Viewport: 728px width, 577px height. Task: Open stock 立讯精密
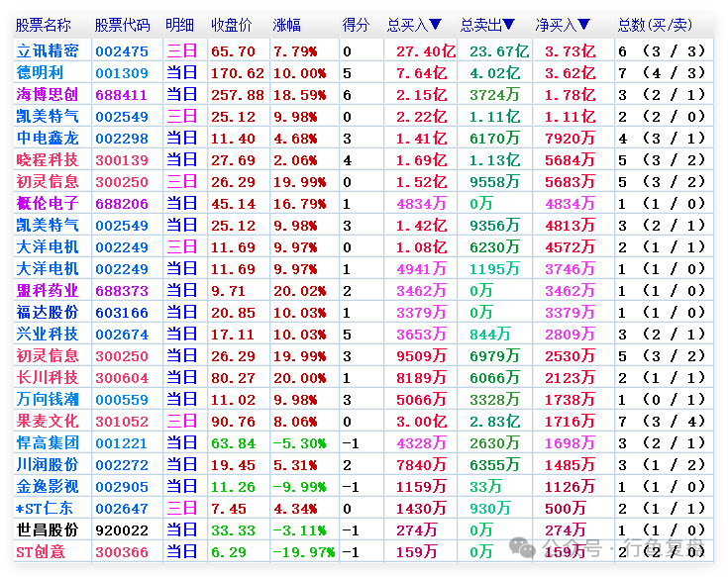pos(48,51)
